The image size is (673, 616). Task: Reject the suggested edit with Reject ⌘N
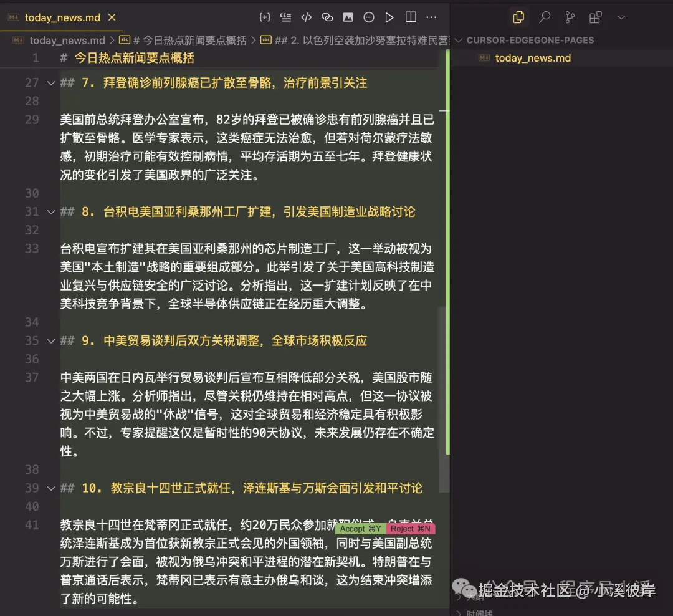pyautogui.click(x=410, y=528)
